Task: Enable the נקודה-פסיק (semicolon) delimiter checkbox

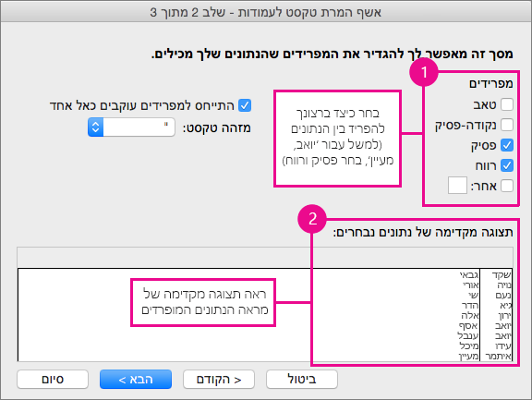Action: coord(507,125)
